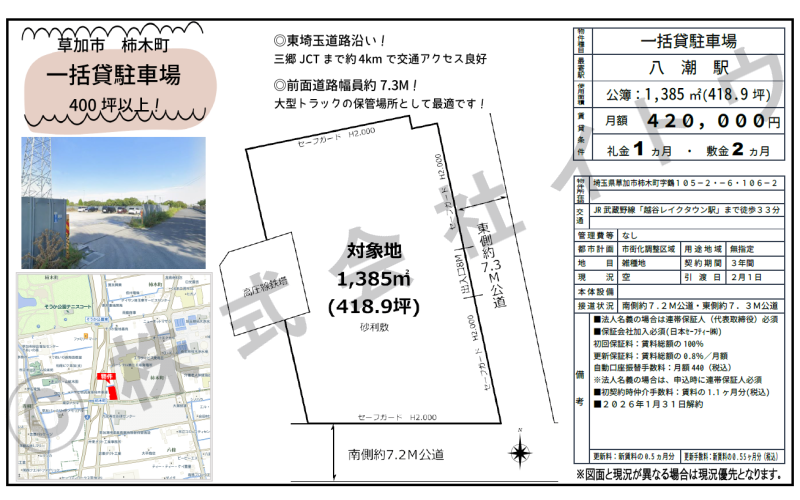This screenshot has height=500, width=800.
Task: Click the 現況優先 disclaimer at bottom
Action: (x=683, y=473)
